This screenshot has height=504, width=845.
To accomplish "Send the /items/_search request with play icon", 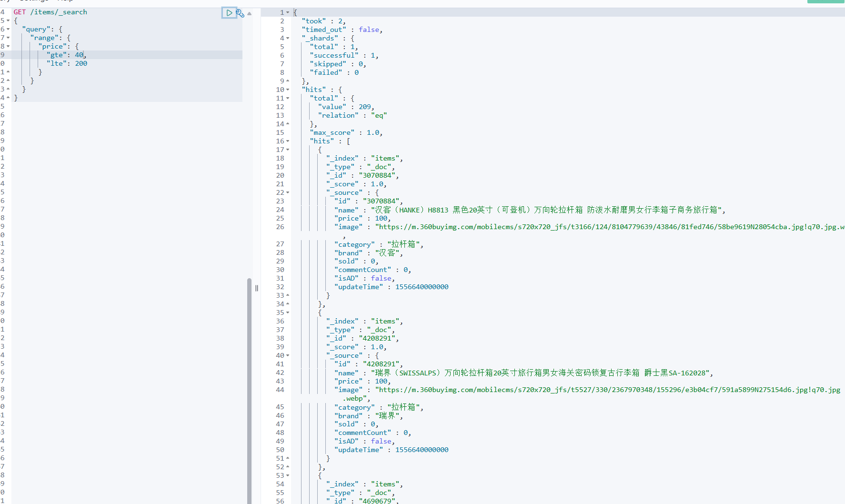I will [229, 13].
